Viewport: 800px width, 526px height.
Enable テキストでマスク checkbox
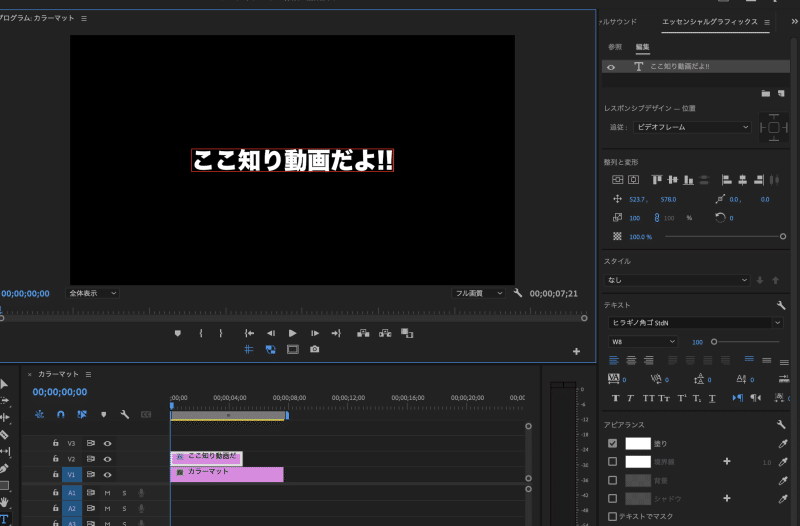point(613,516)
